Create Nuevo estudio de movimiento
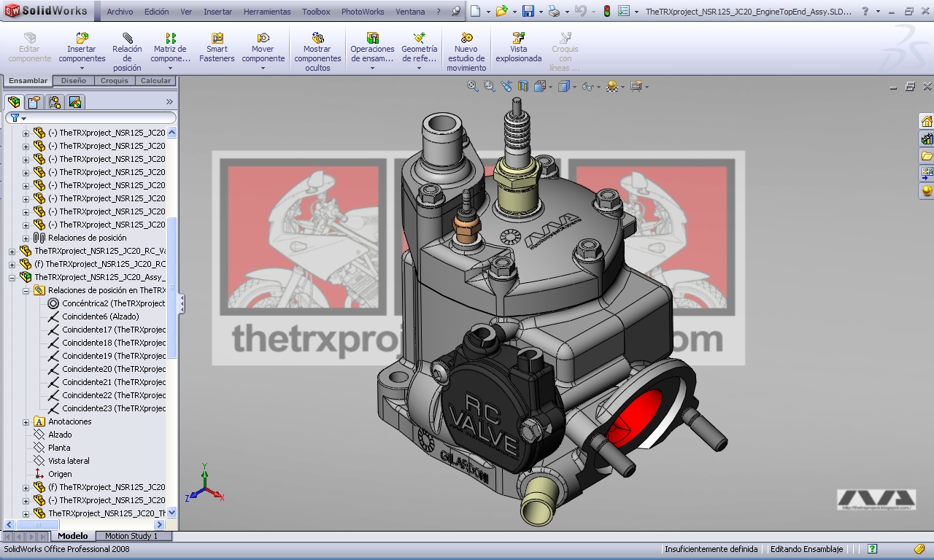This screenshot has width=934, height=560. click(466, 52)
